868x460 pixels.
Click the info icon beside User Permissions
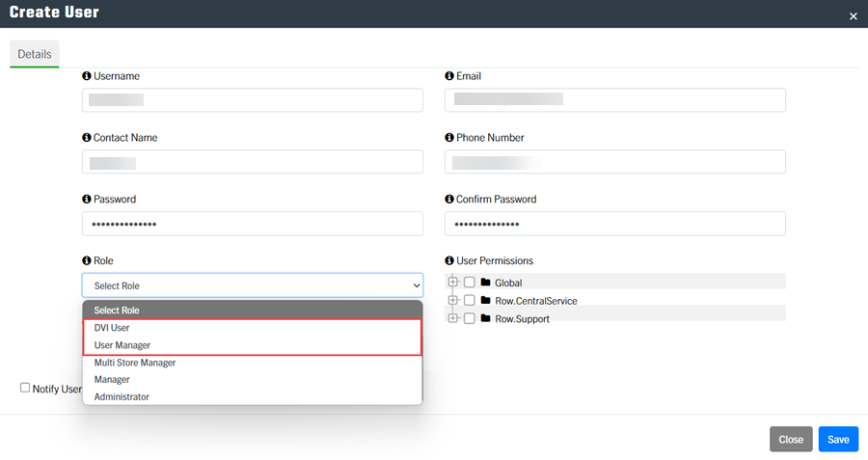pyautogui.click(x=448, y=260)
